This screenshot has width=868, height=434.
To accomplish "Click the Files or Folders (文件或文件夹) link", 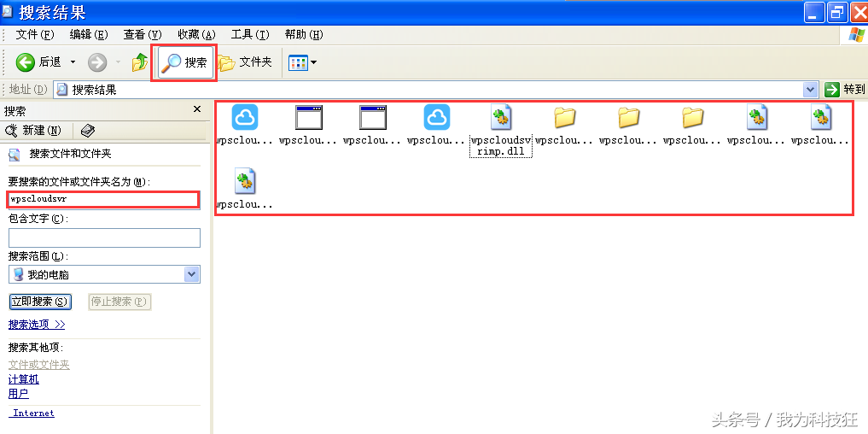I will [x=38, y=365].
